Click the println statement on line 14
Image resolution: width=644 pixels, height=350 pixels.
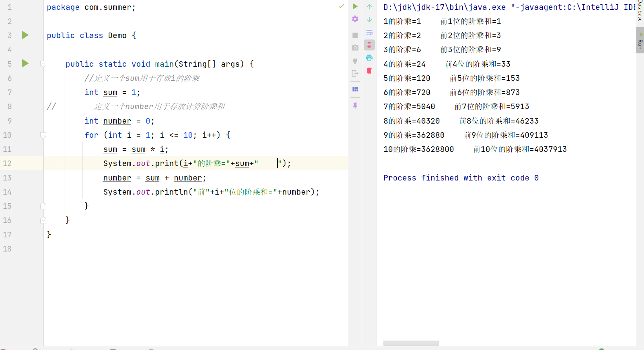211,192
